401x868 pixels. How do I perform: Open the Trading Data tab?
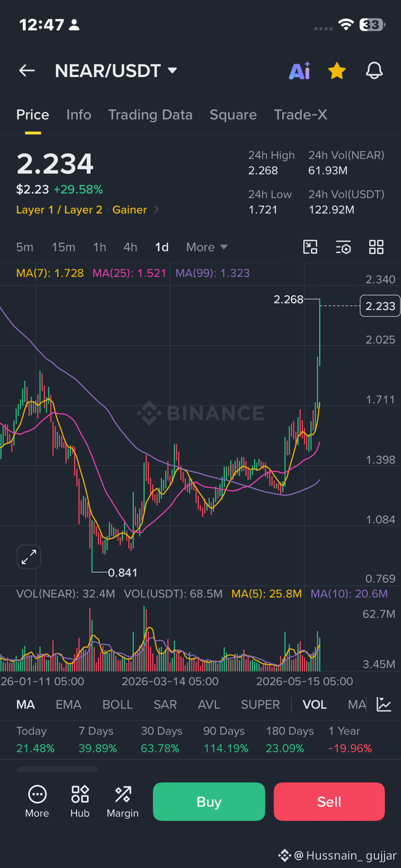coord(150,115)
